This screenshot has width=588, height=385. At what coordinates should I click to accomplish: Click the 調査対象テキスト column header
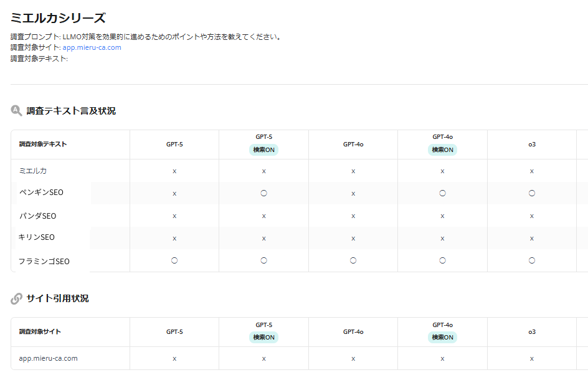[x=43, y=145]
